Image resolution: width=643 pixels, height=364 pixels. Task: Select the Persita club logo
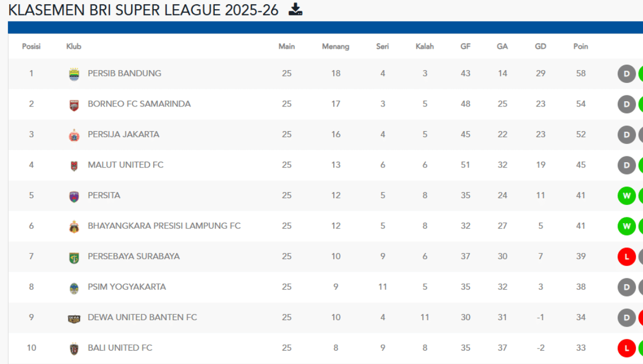click(x=72, y=195)
